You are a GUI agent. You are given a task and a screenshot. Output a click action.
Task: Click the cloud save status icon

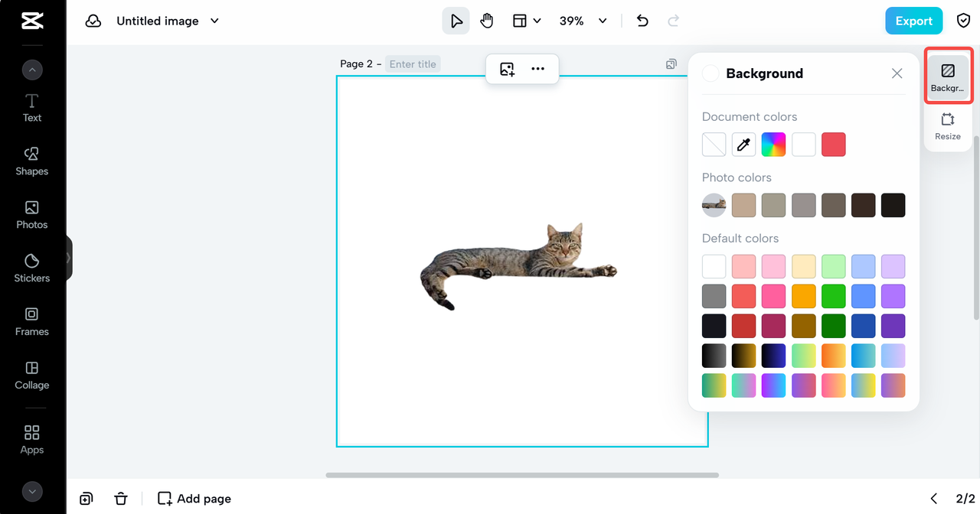[x=93, y=21]
